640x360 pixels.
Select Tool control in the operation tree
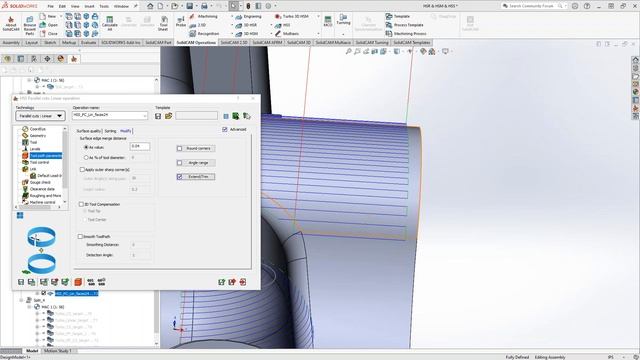[39, 162]
